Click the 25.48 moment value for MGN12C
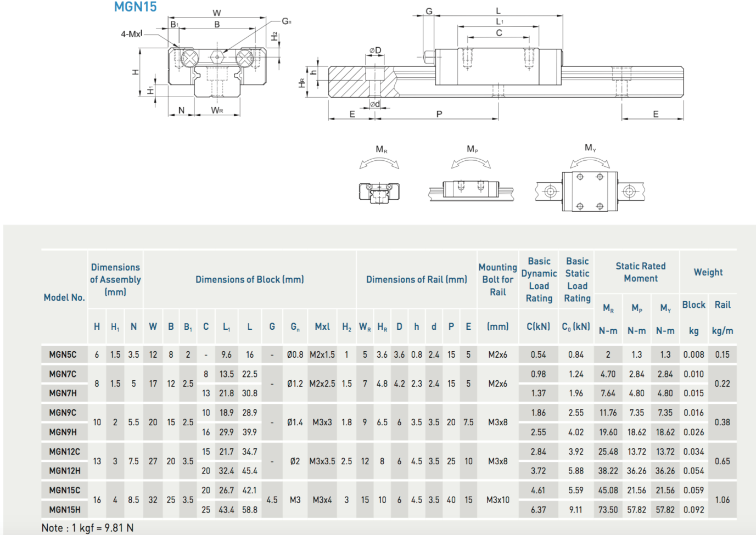The width and height of the screenshot is (756, 535). pos(608,452)
